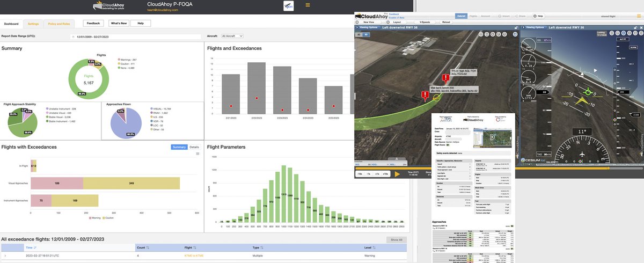Click the What's New button
Viewport: 644px width, 263px height.
(x=118, y=24)
